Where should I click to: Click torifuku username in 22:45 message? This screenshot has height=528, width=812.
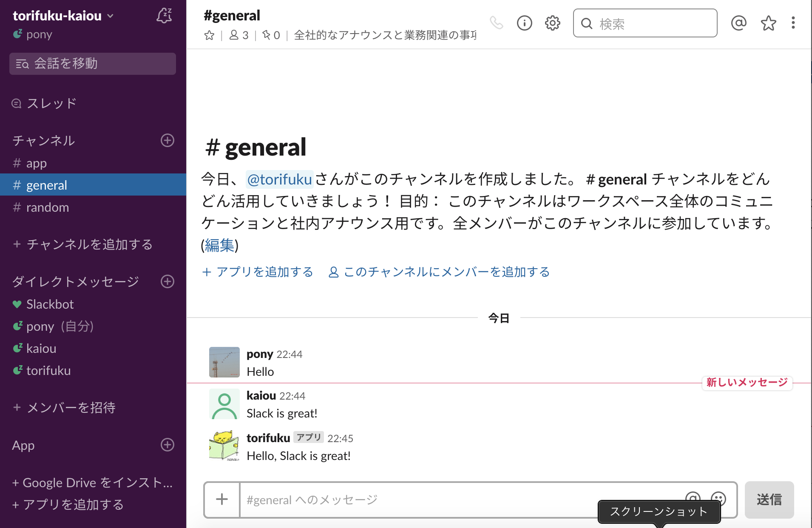(x=268, y=438)
